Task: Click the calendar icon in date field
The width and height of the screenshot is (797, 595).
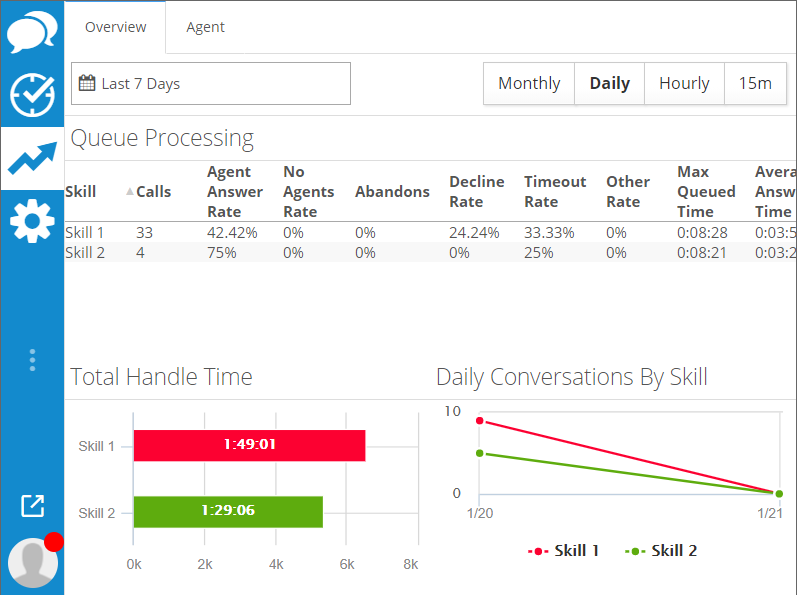Action: (x=87, y=84)
